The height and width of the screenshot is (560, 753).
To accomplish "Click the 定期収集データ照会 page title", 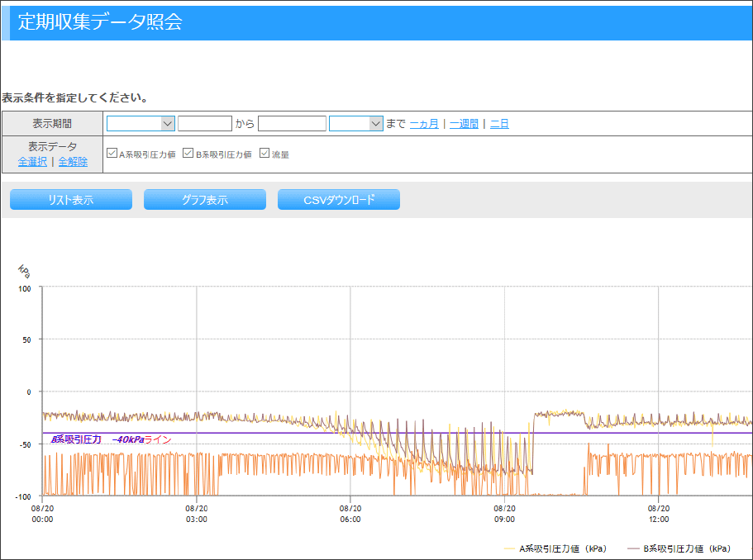I will [x=100, y=21].
